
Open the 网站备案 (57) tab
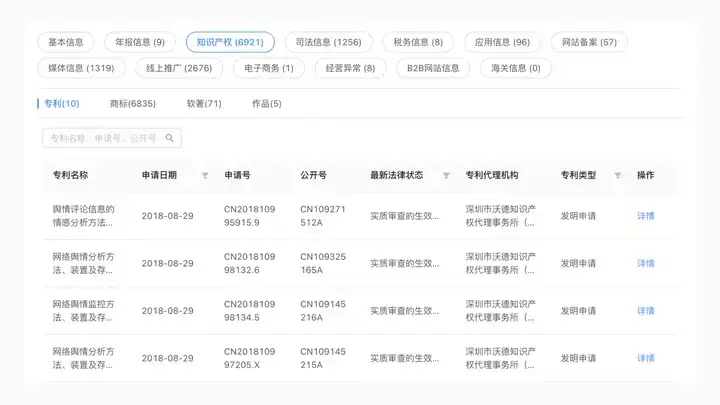point(589,42)
